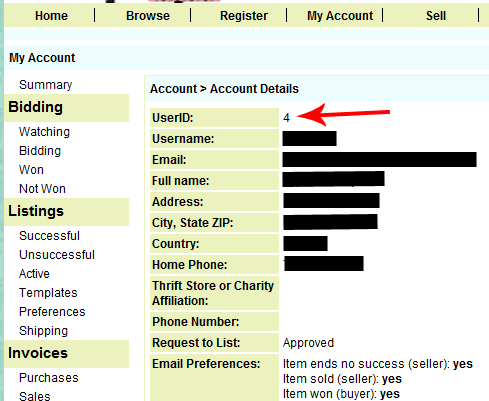View Active listings
The width and height of the screenshot is (489, 401).
[34, 274]
